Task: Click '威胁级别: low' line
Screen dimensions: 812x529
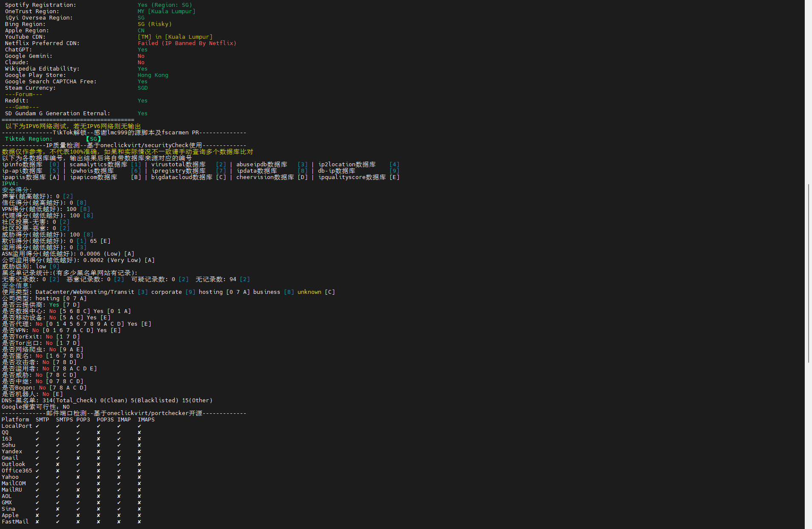Action: click(31, 267)
